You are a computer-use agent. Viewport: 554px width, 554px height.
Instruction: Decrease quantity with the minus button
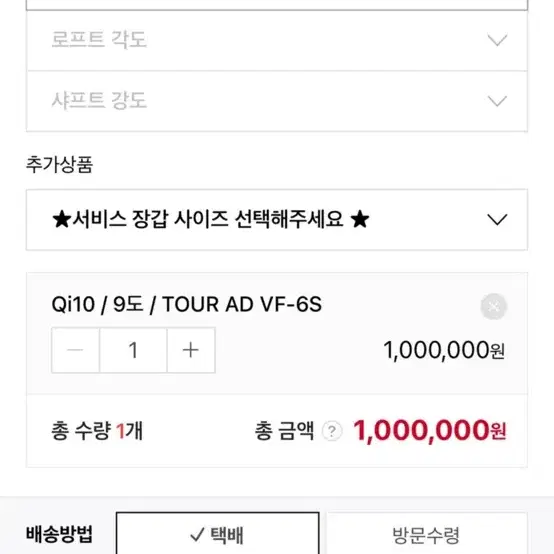point(75,350)
